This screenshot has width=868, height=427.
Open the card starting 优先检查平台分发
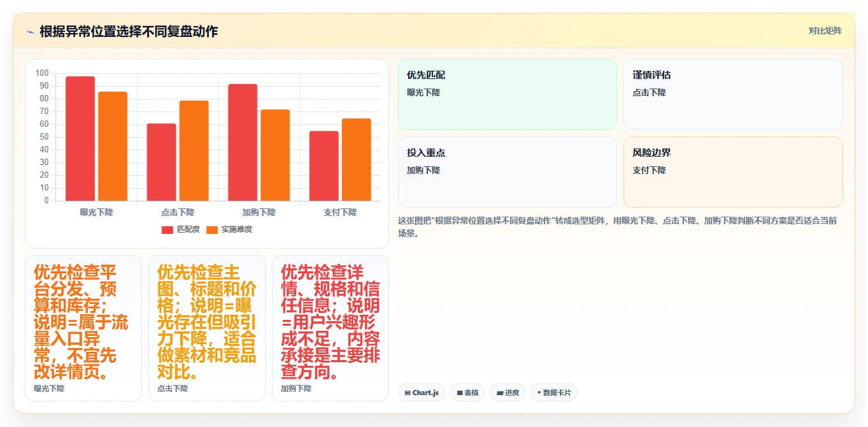[x=83, y=328]
